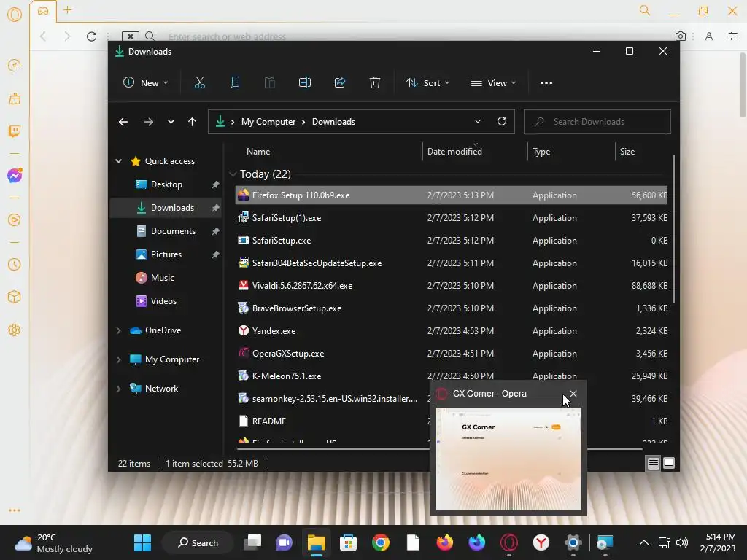Refresh the Downloads folder listing
Image resolution: width=747 pixels, height=560 pixels.
[502, 122]
